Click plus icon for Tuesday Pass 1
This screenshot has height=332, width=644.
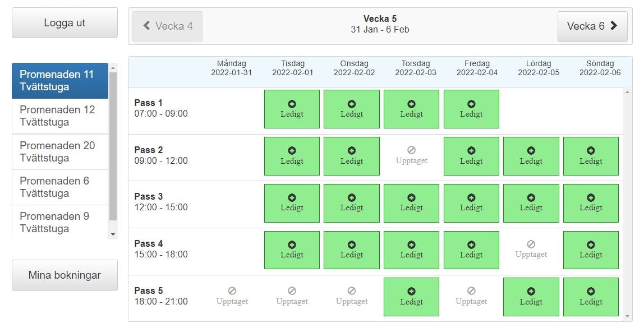click(x=292, y=104)
